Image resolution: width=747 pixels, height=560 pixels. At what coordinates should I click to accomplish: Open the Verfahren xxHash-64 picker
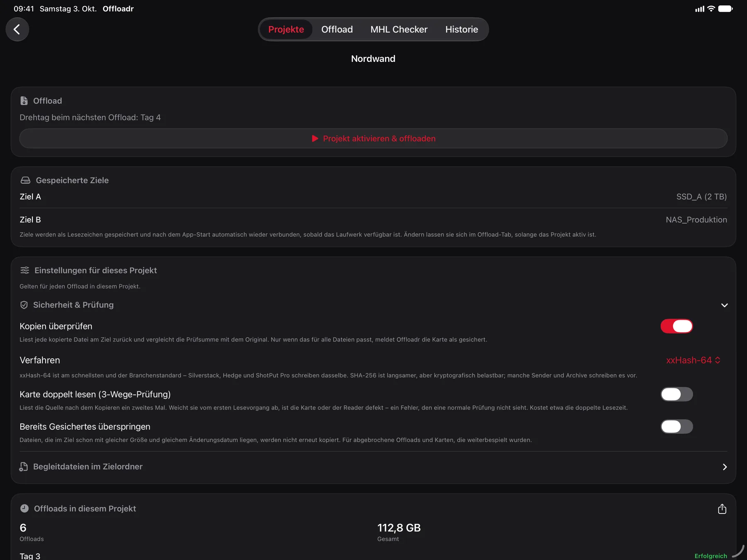tap(693, 360)
